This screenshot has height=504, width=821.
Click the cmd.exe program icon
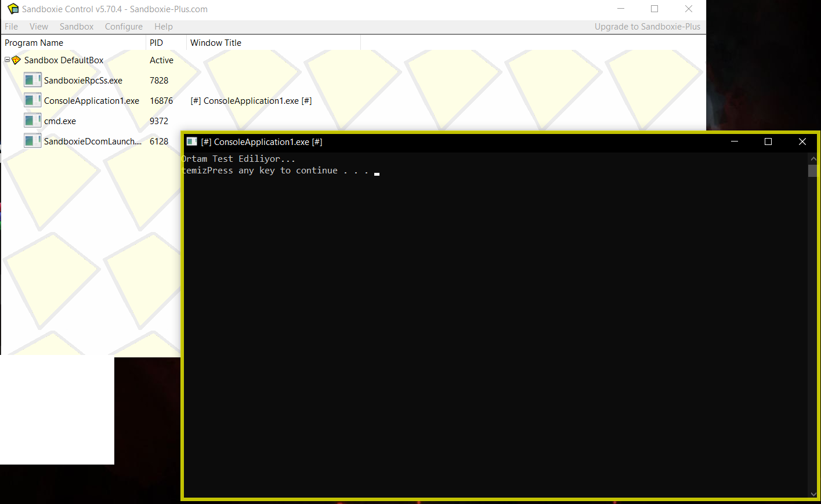(x=32, y=121)
